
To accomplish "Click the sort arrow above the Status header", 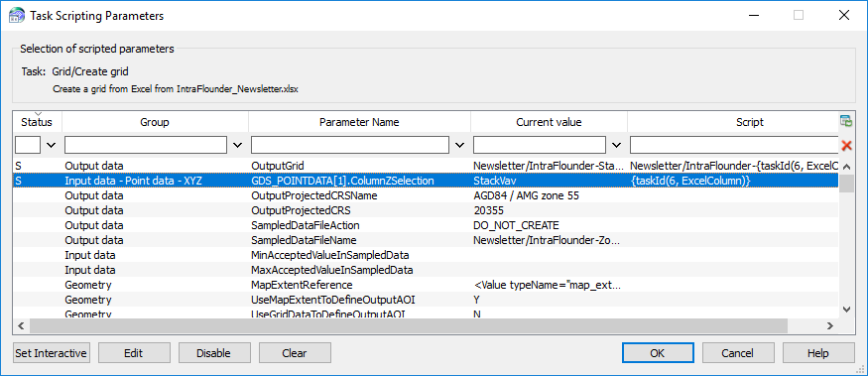I will (37, 113).
